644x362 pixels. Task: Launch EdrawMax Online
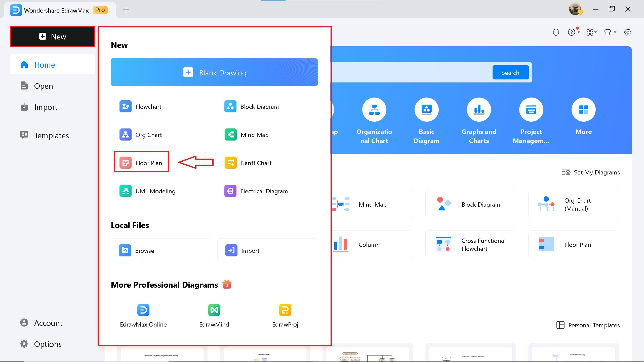click(143, 316)
